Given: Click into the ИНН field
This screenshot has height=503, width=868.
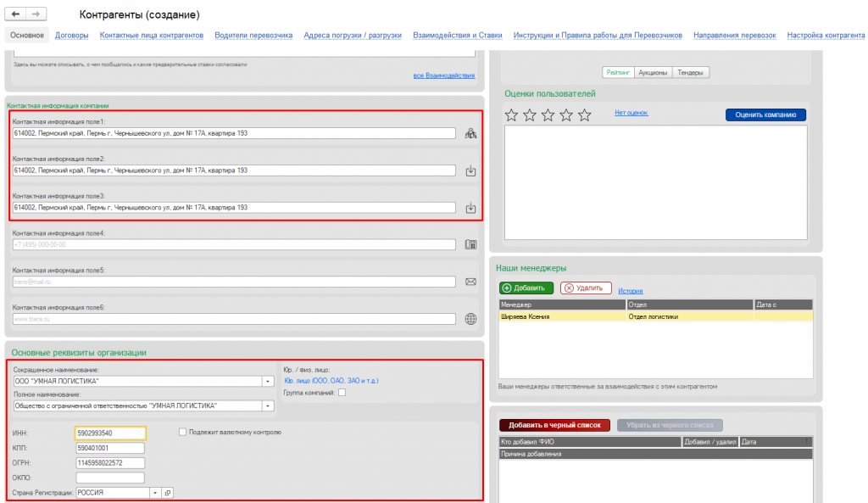Looking at the screenshot, I should point(110,433).
